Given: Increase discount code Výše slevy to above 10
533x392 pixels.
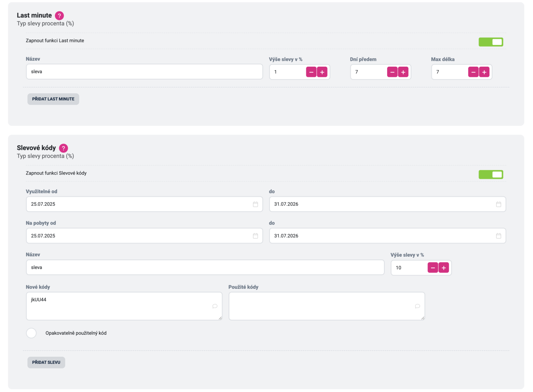Looking at the screenshot, I should pos(444,268).
